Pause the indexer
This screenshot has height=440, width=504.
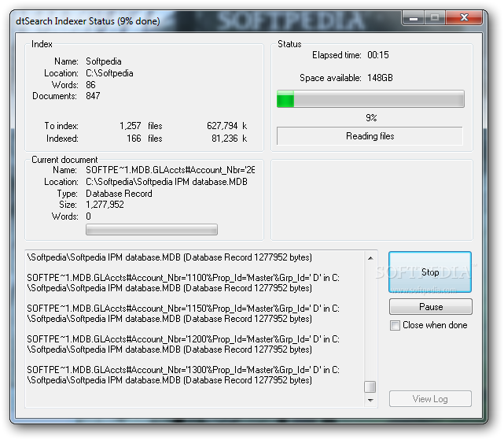(431, 307)
